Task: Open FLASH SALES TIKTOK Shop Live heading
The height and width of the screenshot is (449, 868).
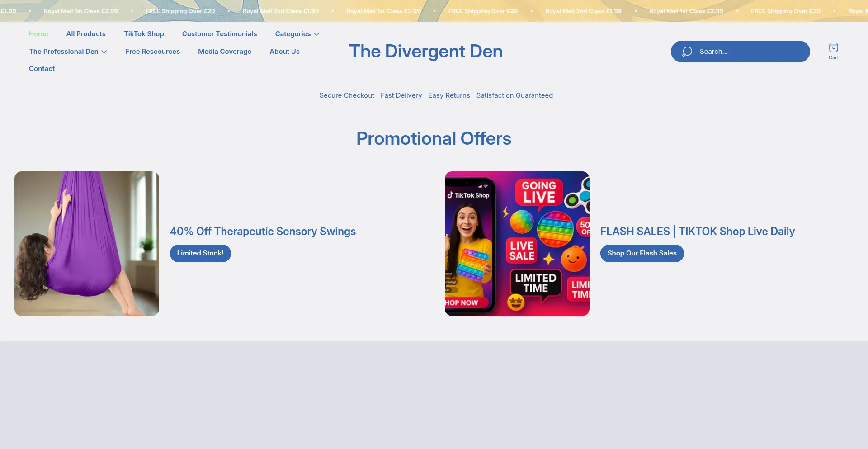Action: pos(697,232)
